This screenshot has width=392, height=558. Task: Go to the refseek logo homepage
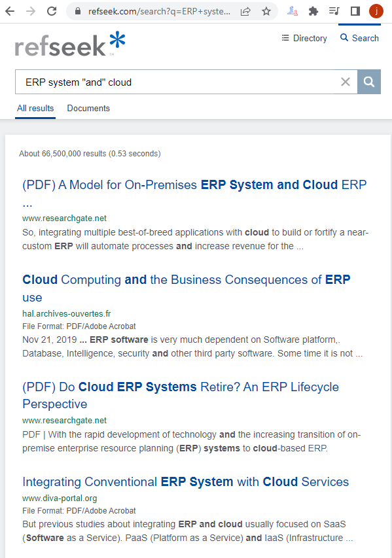pyautogui.click(x=70, y=44)
